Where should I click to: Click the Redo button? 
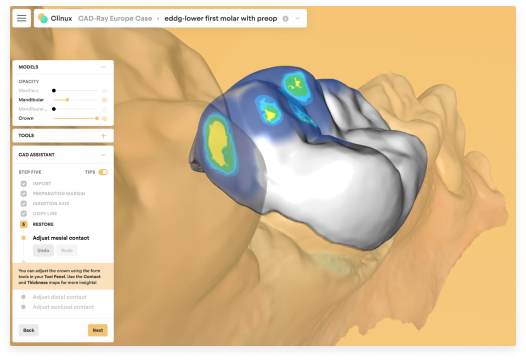(x=67, y=250)
